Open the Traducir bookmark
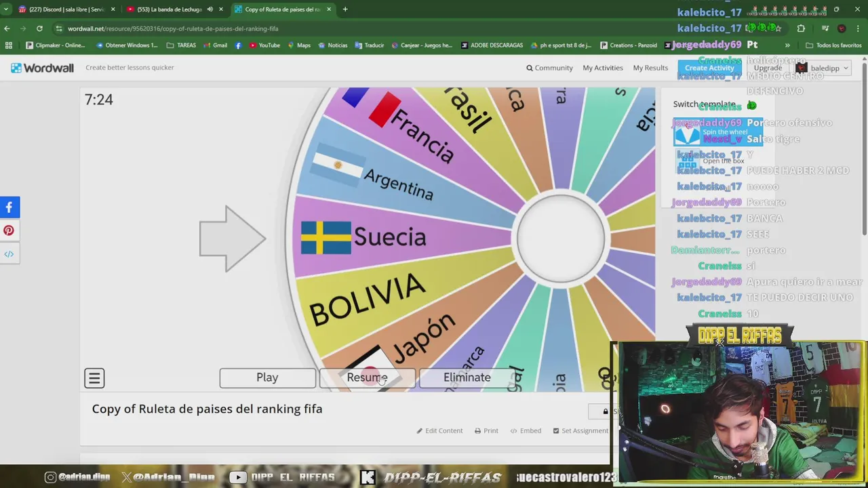This screenshot has width=868, height=488. coord(369,45)
